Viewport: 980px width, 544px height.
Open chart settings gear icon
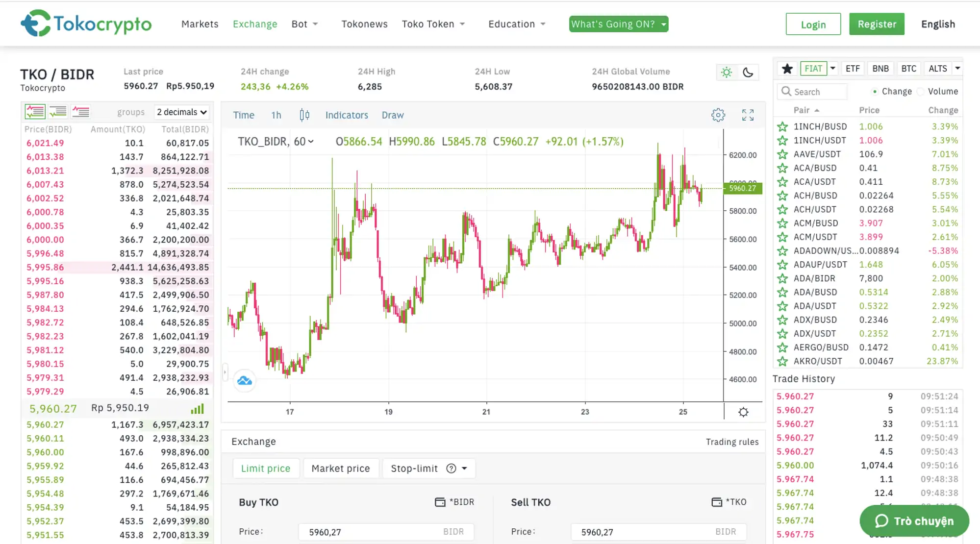pyautogui.click(x=718, y=115)
